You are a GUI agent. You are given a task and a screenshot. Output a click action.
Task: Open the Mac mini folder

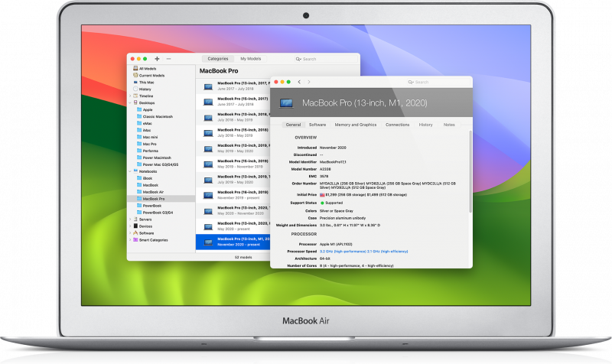point(150,137)
